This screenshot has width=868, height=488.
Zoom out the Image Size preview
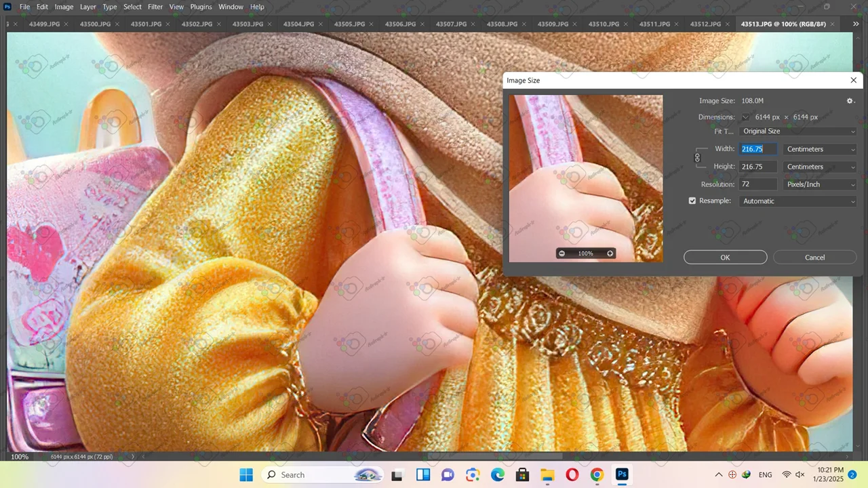coord(561,253)
